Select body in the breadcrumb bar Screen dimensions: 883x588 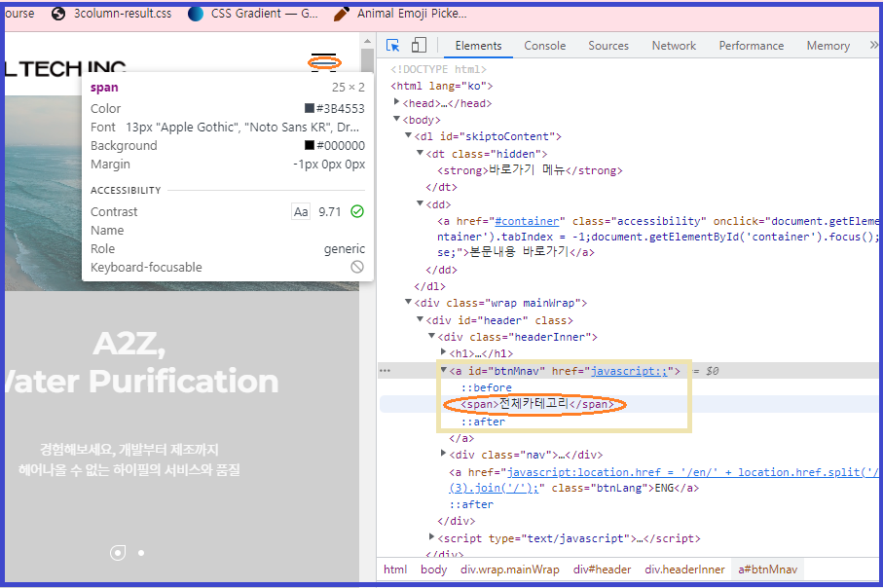[433, 570]
